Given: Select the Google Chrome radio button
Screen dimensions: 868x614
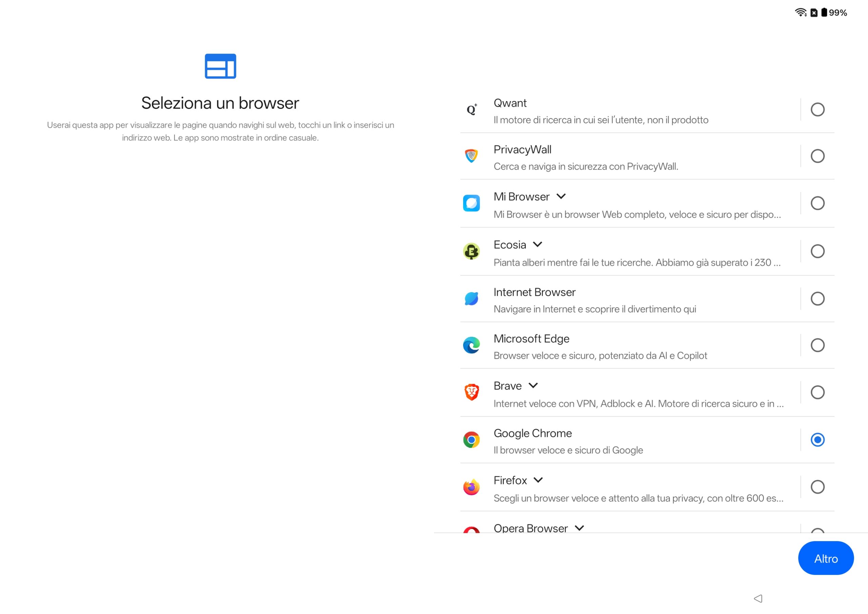Looking at the screenshot, I should tap(817, 440).
